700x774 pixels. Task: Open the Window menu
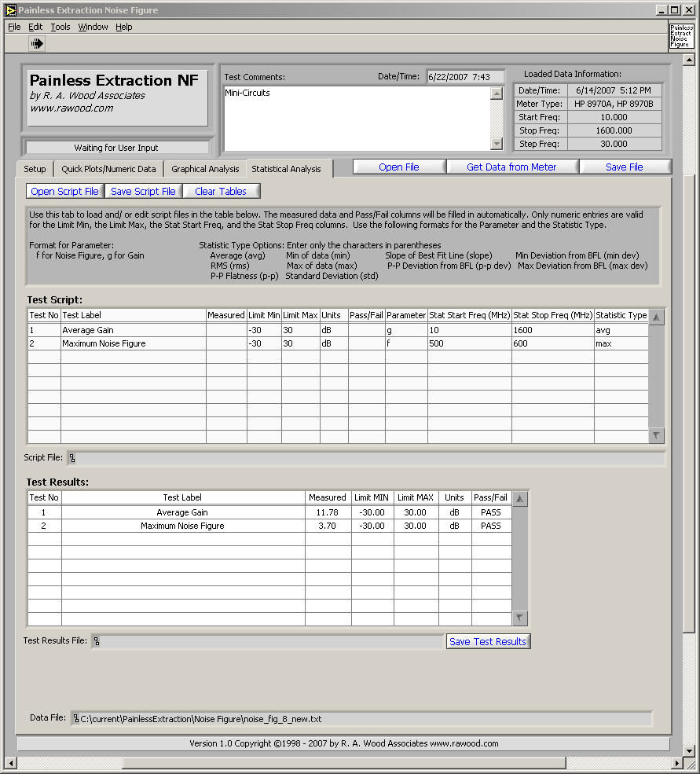coord(93,27)
